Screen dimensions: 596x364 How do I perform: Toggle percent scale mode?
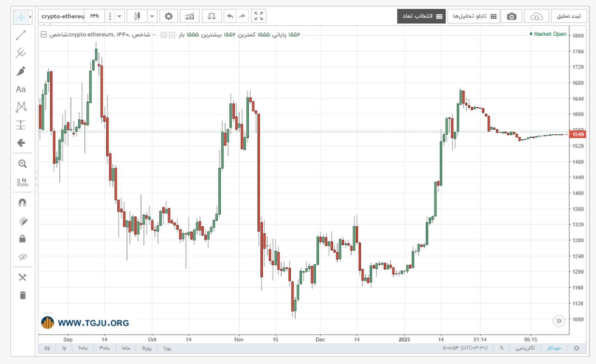[x=501, y=348]
